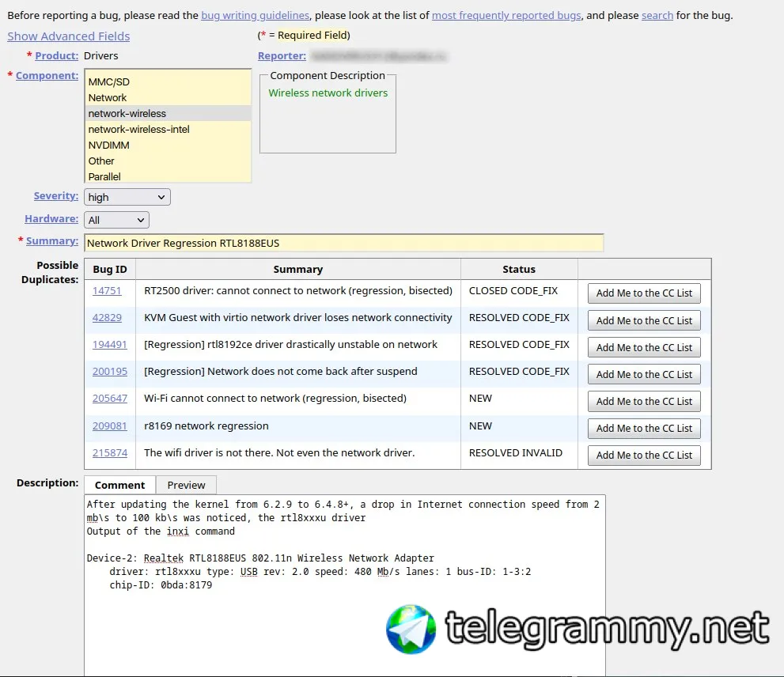
Task: Open bug 42829
Action: [107, 317]
